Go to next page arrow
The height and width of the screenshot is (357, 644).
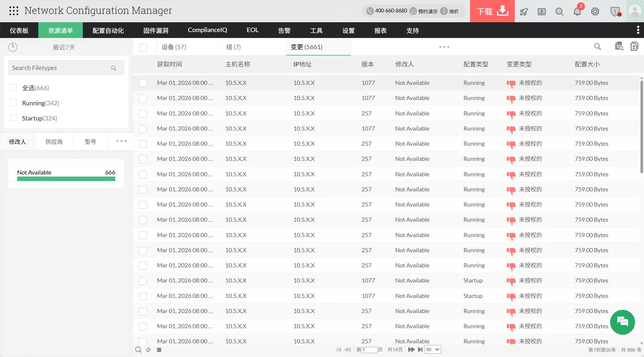click(x=411, y=350)
